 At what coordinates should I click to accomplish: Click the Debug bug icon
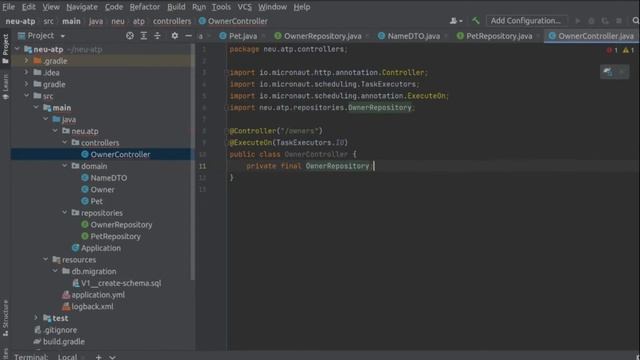click(x=591, y=20)
